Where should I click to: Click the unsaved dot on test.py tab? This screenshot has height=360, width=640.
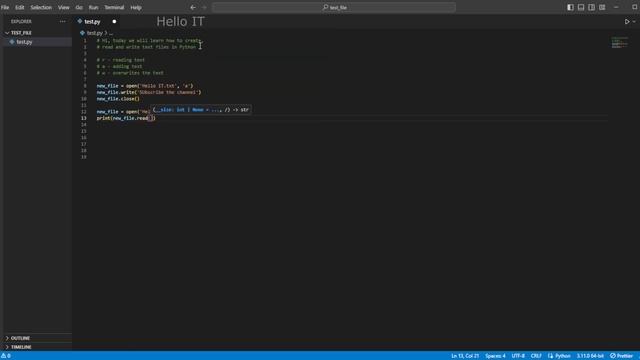pyautogui.click(x=114, y=22)
